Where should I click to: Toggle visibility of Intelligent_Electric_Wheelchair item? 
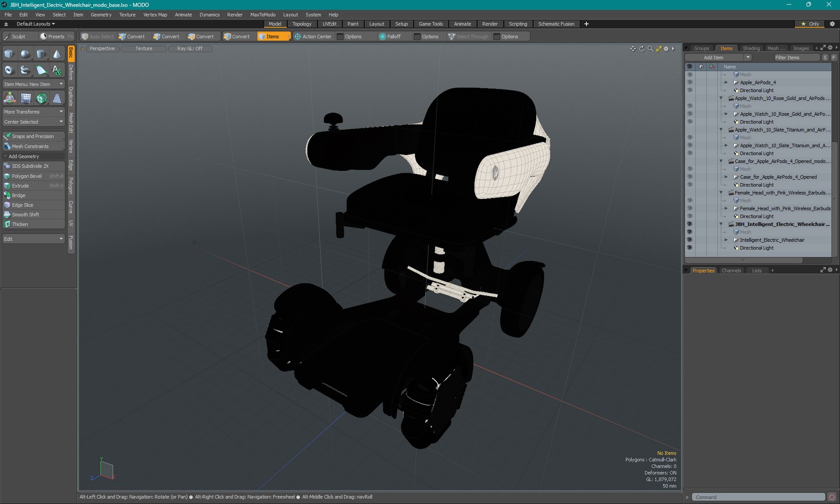pos(690,240)
